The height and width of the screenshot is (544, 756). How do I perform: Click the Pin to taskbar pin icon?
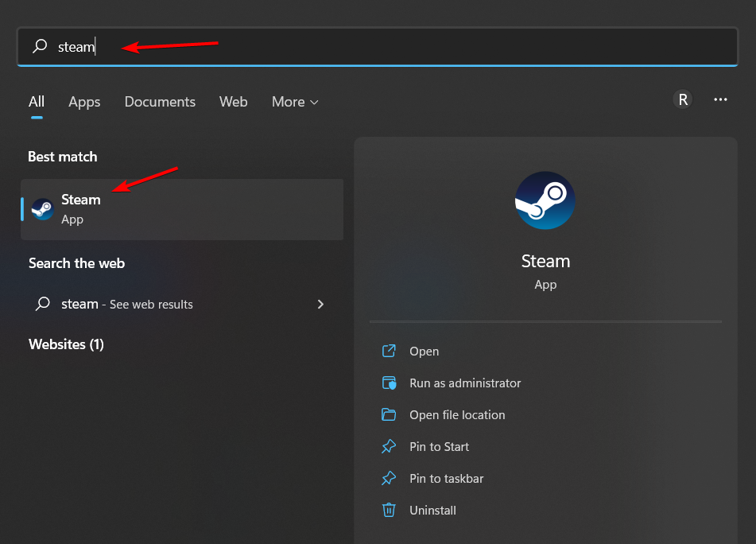(389, 479)
